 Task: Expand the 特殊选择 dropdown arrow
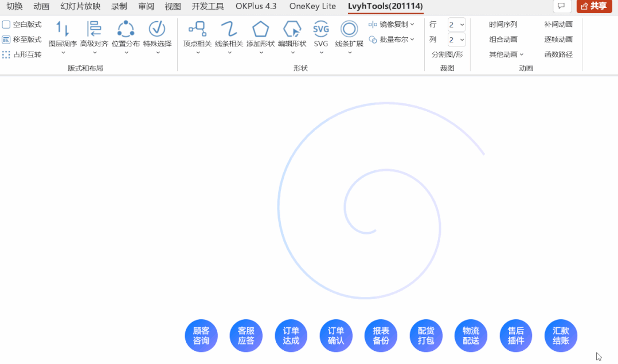tap(158, 53)
